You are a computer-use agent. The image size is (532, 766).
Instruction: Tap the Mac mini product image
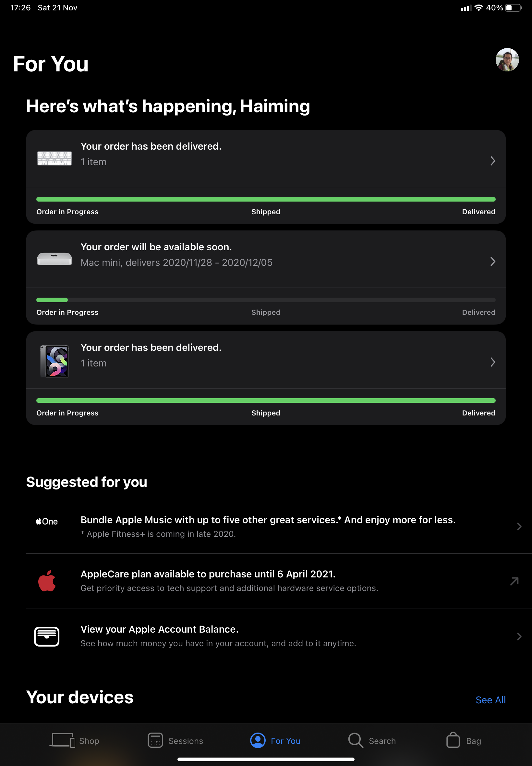pyautogui.click(x=54, y=259)
